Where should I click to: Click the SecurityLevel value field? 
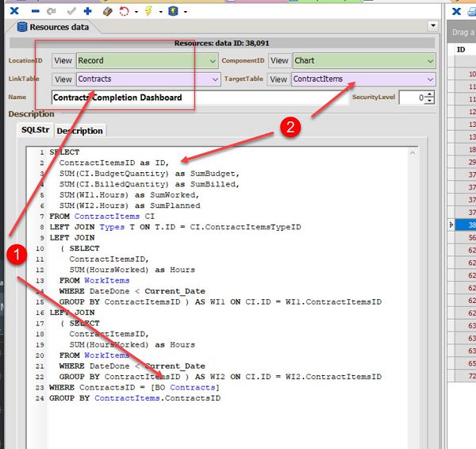(413, 98)
